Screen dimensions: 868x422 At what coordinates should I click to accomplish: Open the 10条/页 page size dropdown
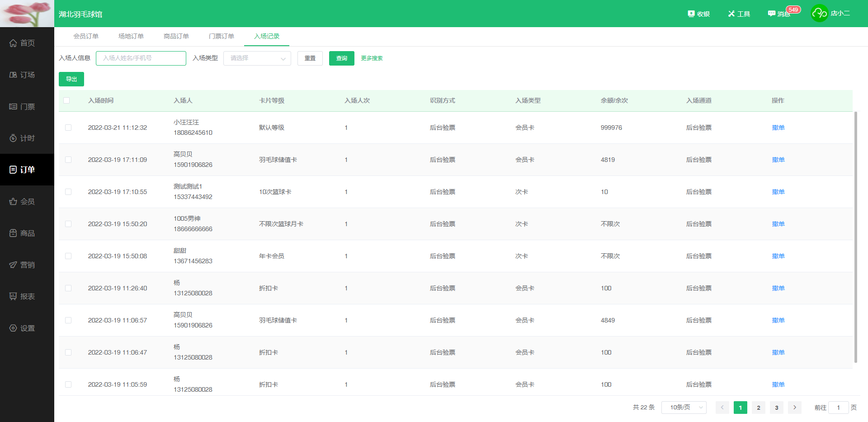coord(684,408)
